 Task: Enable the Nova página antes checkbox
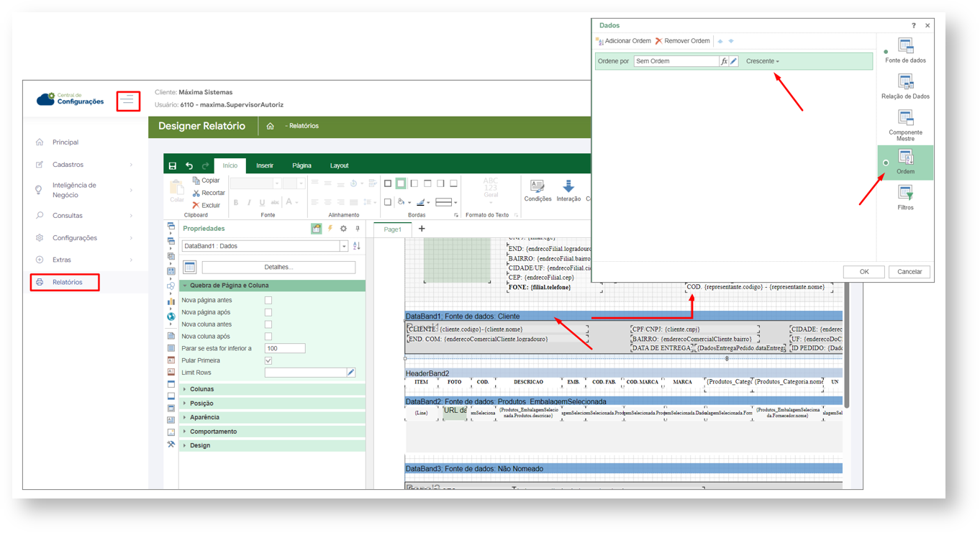pos(268,301)
